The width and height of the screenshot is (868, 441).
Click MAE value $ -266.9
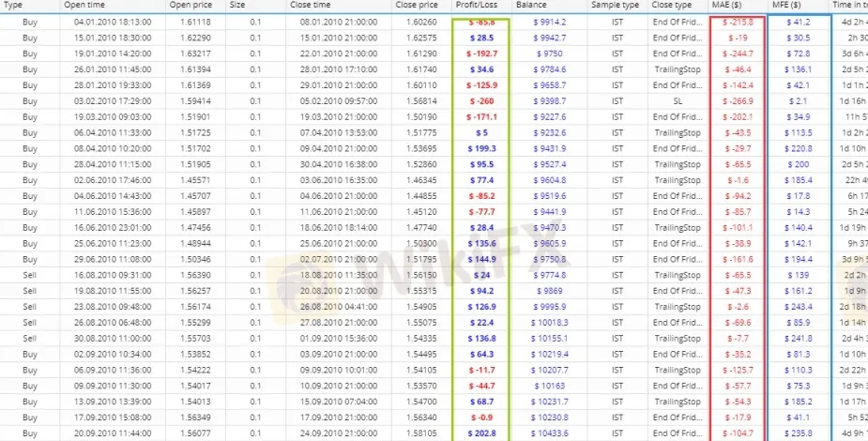[x=738, y=101]
